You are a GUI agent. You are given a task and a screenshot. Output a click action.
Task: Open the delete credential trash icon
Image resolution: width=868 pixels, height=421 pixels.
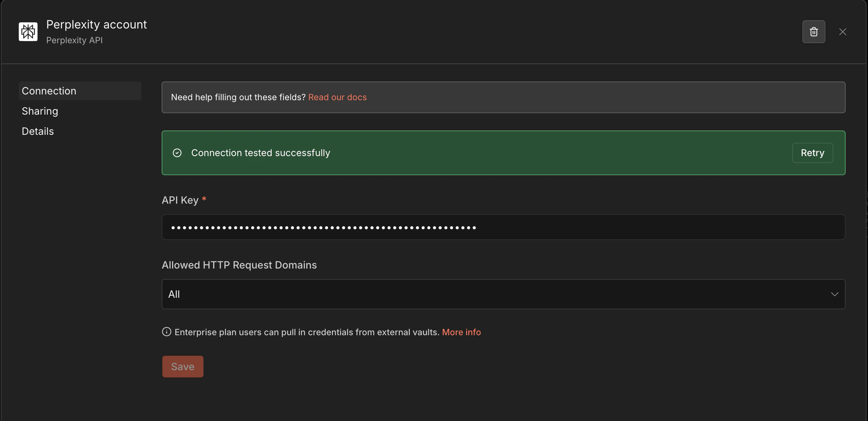814,32
